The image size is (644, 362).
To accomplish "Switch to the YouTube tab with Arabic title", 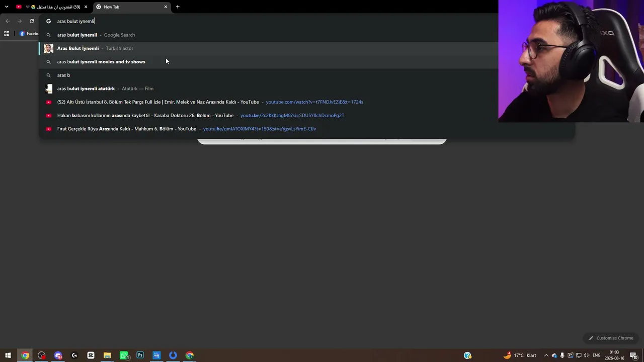I will [52, 7].
